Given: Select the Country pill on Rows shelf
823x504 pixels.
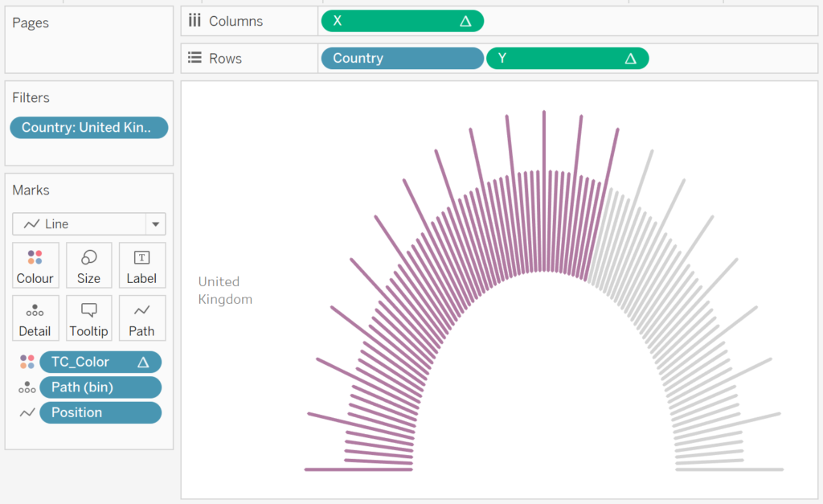Looking at the screenshot, I should (402, 58).
